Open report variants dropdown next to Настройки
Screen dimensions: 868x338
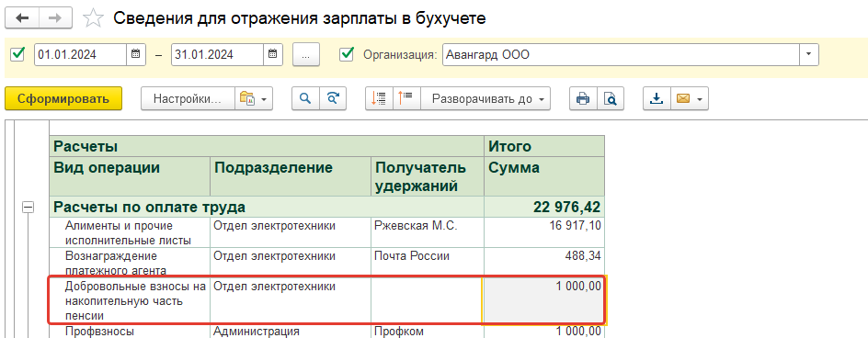pos(254,99)
